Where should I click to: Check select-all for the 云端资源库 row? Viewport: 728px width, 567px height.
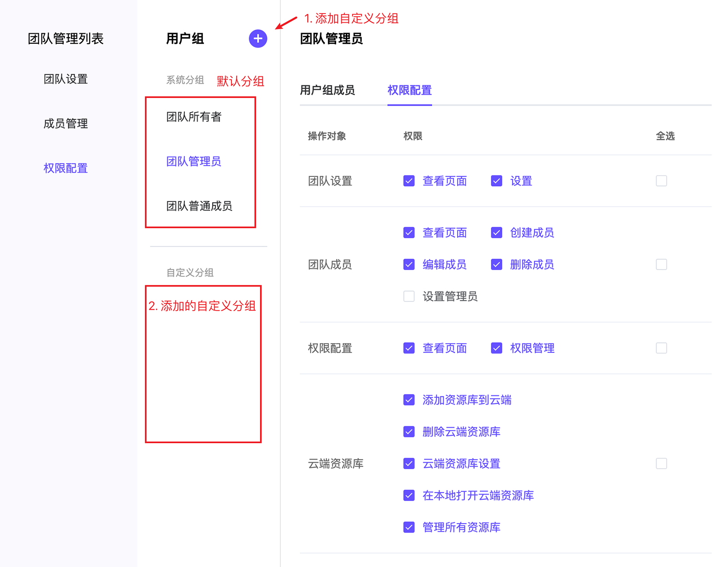661,464
